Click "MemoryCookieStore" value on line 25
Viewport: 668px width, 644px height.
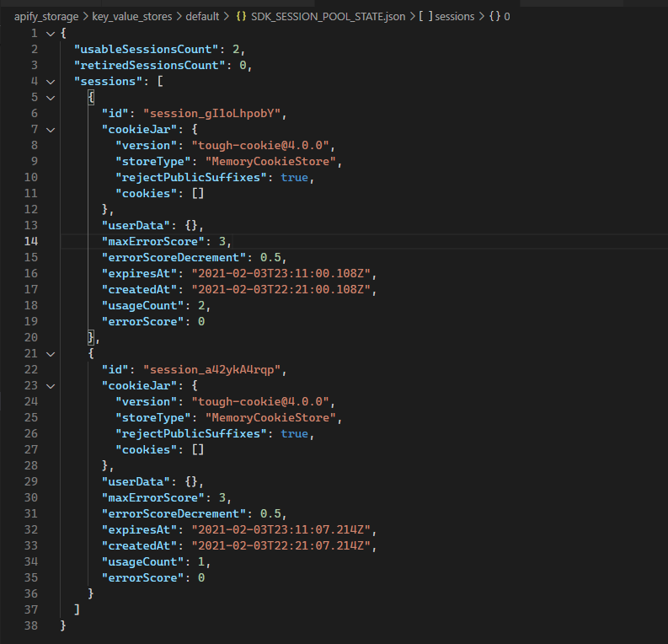(270, 418)
